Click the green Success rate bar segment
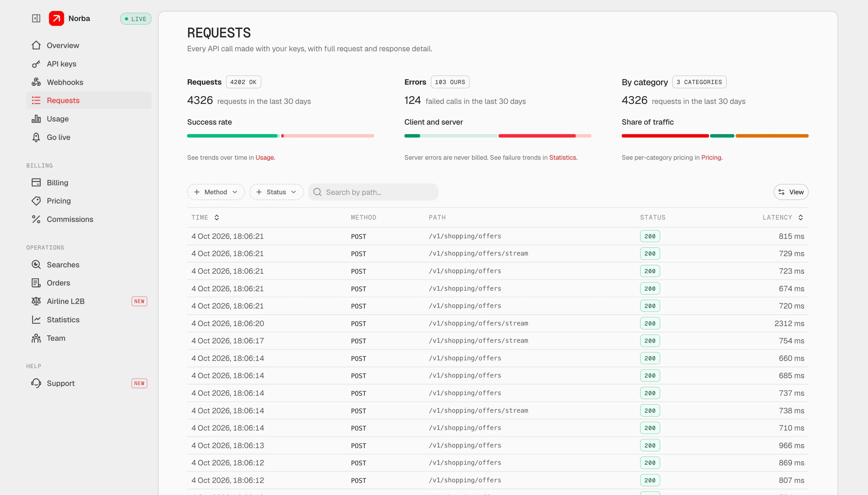Screen dimensions: 868x495 tap(232, 136)
